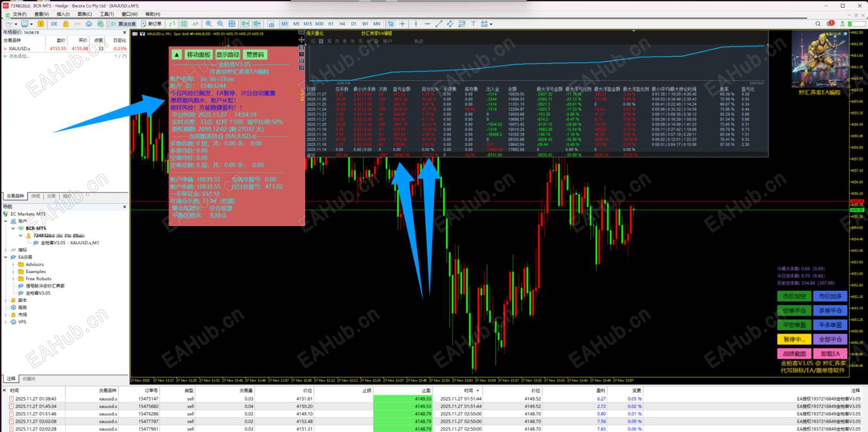Expand the 指标 indicators tree node
This screenshot has width=868, height=432.
[7, 250]
